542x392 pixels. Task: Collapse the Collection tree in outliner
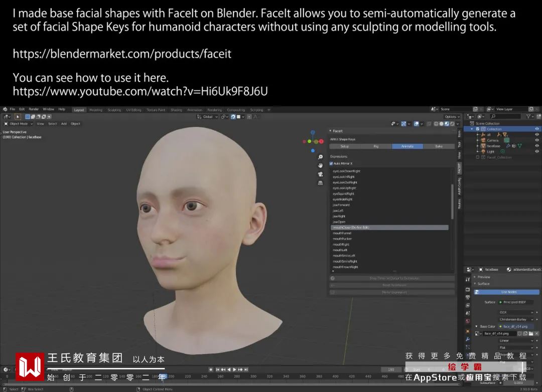472,129
